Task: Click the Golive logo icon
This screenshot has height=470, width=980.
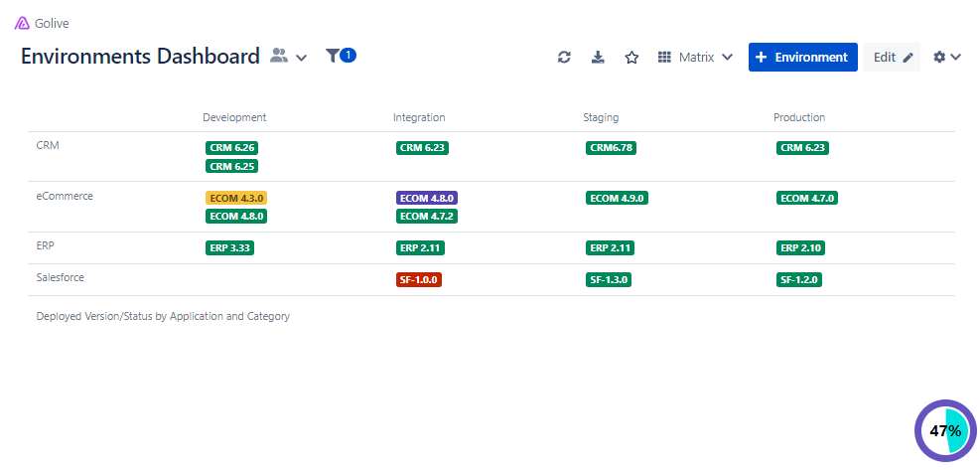Action: coord(22,23)
